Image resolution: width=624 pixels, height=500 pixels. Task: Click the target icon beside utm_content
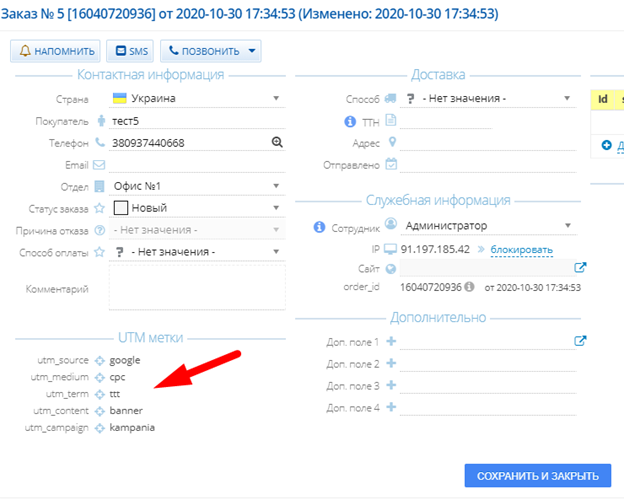coord(99,411)
